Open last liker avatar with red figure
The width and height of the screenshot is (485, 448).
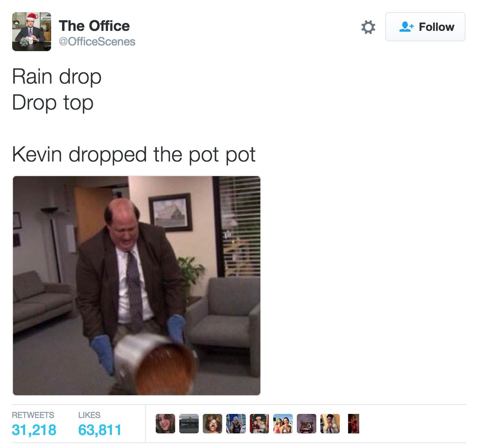pos(353,424)
